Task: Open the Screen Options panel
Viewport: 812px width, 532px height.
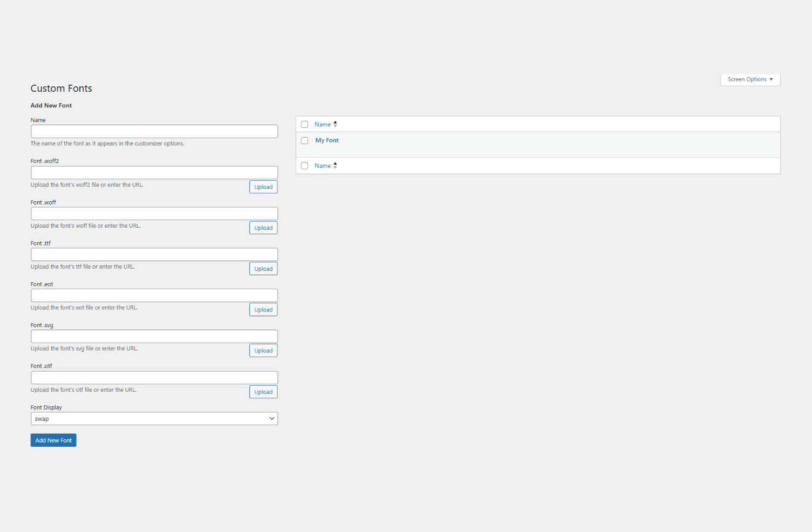Action: click(x=750, y=79)
